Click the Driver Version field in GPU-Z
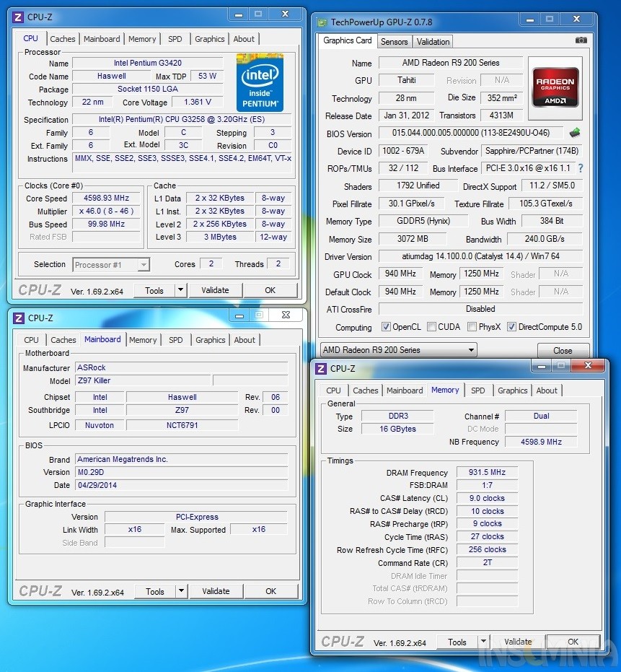 [480, 256]
